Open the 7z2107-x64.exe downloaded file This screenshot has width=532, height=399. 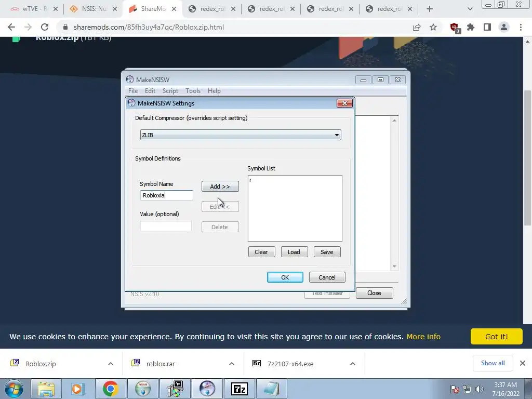pos(290,364)
